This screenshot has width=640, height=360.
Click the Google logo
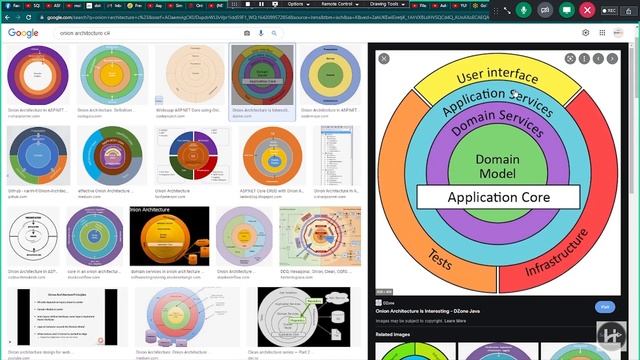23,33
